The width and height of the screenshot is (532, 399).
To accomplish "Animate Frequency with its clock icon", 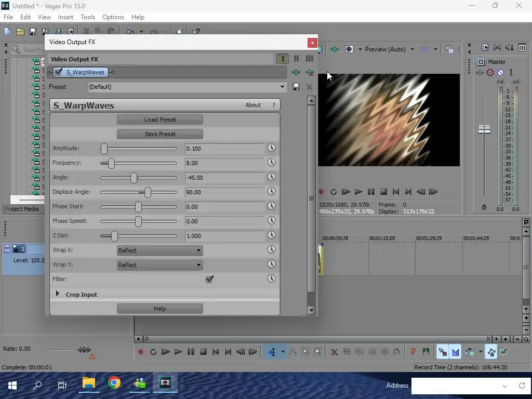I will pos(271,163).
